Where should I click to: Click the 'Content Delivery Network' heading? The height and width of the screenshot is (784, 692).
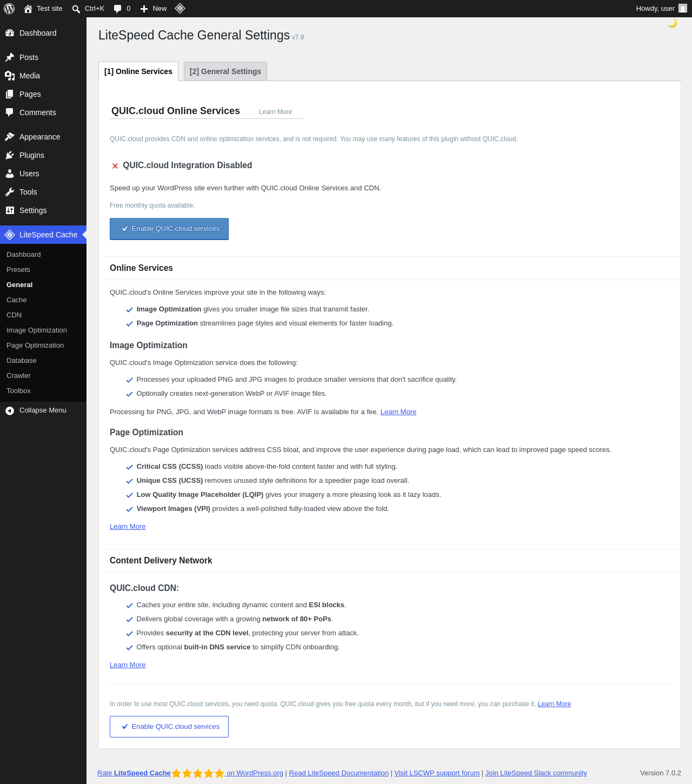[x=161, y=561]
